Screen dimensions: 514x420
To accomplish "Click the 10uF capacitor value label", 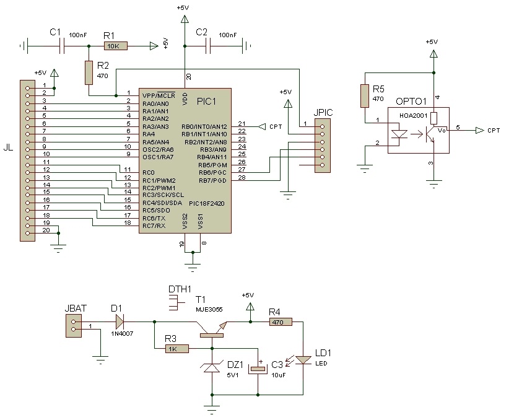I will [278, 375].
